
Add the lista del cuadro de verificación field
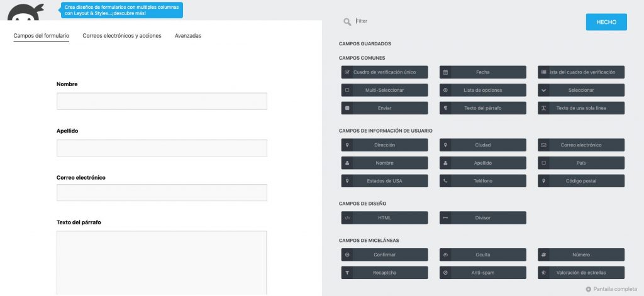[581, 72]
